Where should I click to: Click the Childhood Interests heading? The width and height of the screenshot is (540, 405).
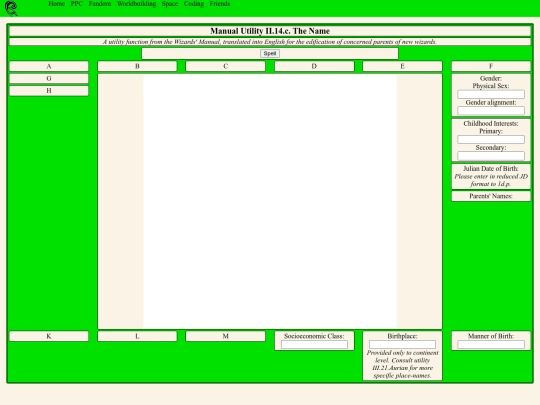point(491,123)
